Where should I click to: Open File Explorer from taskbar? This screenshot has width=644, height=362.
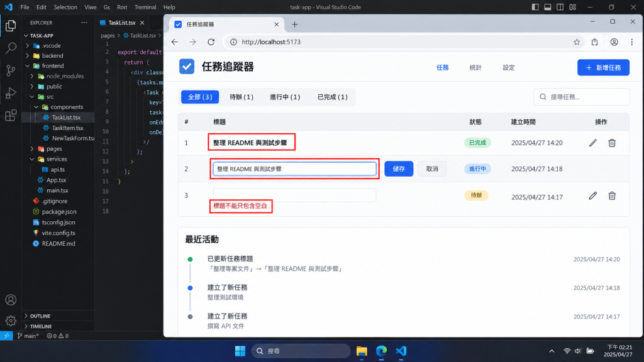(362, 351)
